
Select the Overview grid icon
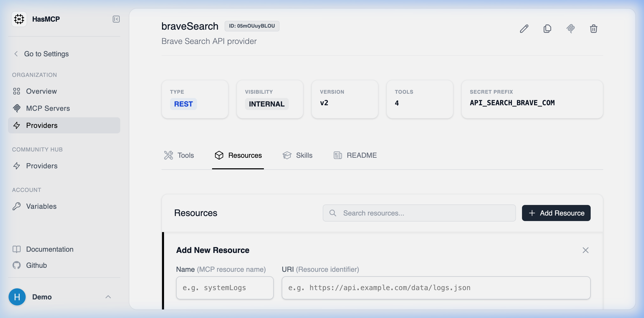[17, 91]
